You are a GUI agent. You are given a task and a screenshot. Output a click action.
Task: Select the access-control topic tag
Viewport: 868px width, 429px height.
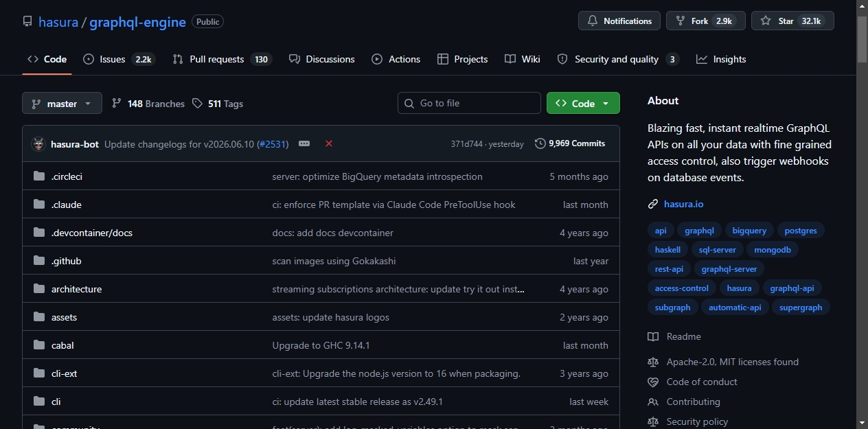pyautogui.click(x=682, y=288)
